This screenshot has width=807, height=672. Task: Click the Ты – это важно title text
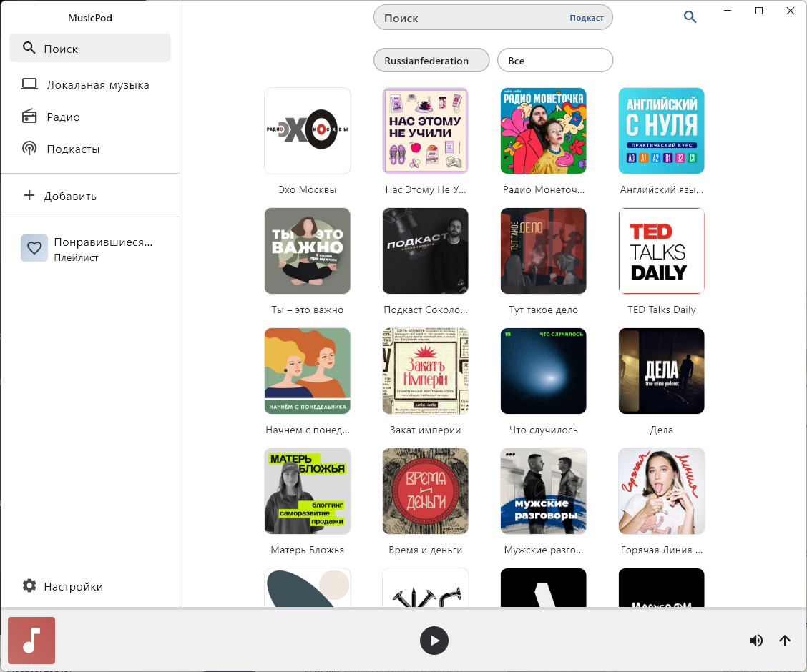[x=307, y=310]
